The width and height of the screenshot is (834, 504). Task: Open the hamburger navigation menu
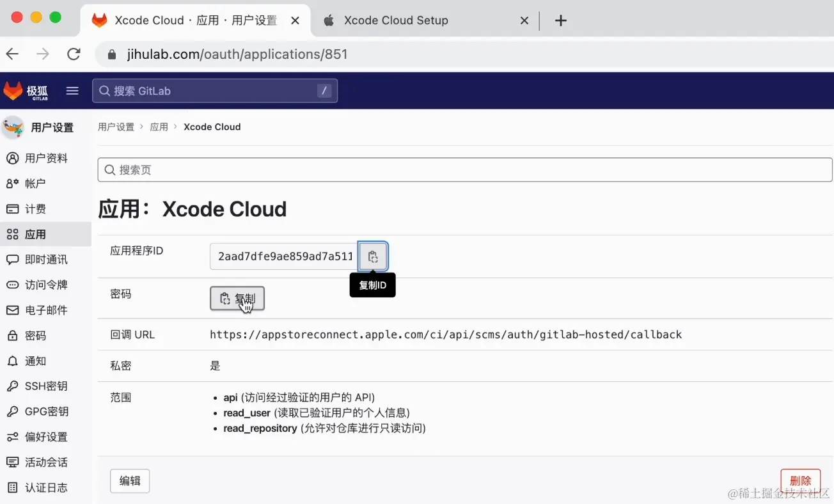(72, 91)
